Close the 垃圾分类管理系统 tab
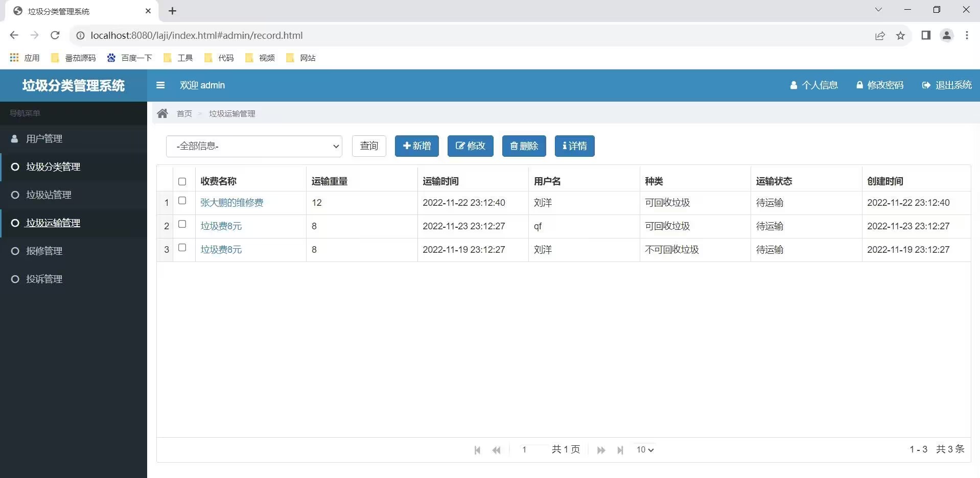The height and width of the screenshot is (478, 980). [x=148, y=11]
